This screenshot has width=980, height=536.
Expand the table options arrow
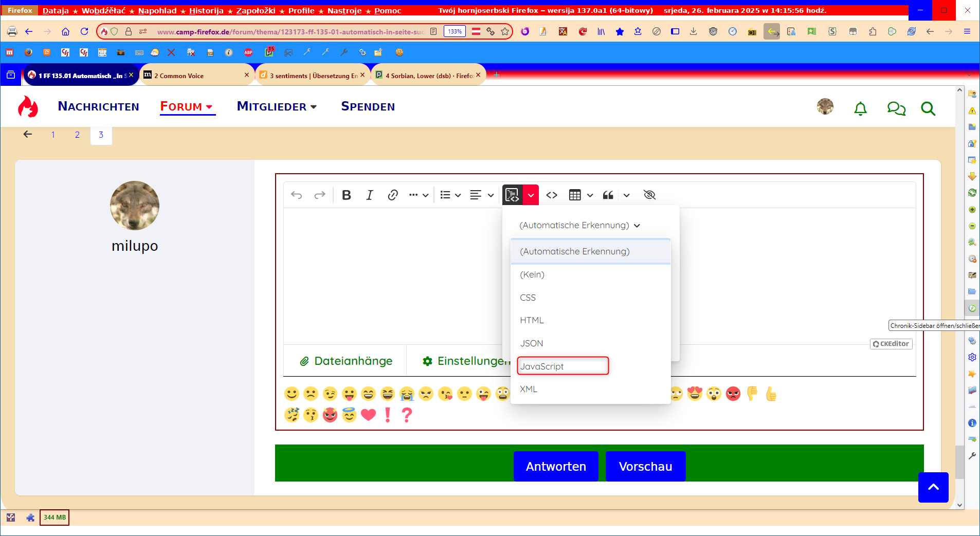coord(590,195)
